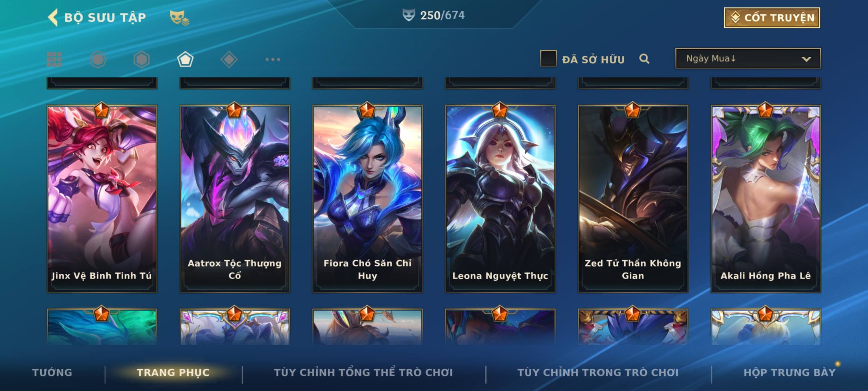Open the Akali Hồng Pha Lê skin card
This screenshot has height=391, width=868.
point(766,198)
